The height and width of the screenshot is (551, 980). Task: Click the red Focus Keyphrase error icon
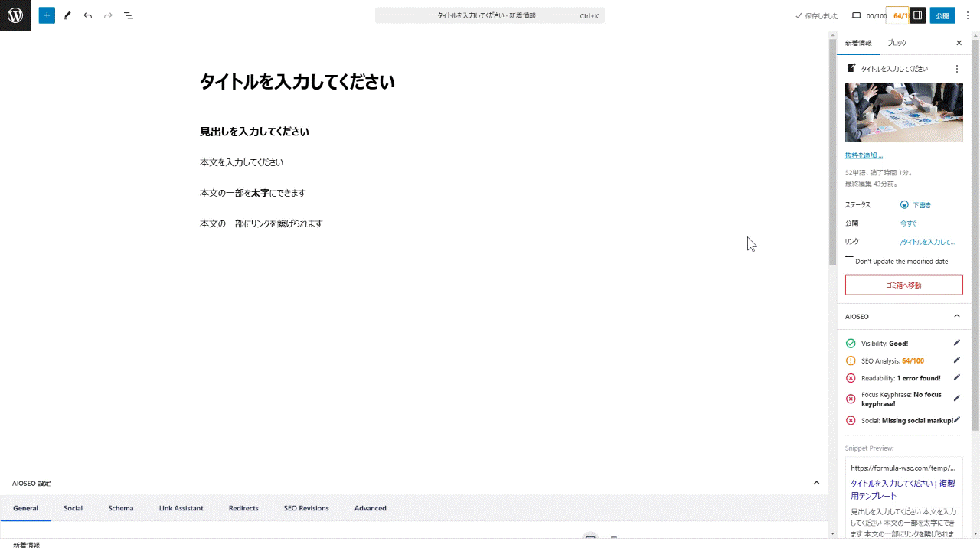pos(851,399)
